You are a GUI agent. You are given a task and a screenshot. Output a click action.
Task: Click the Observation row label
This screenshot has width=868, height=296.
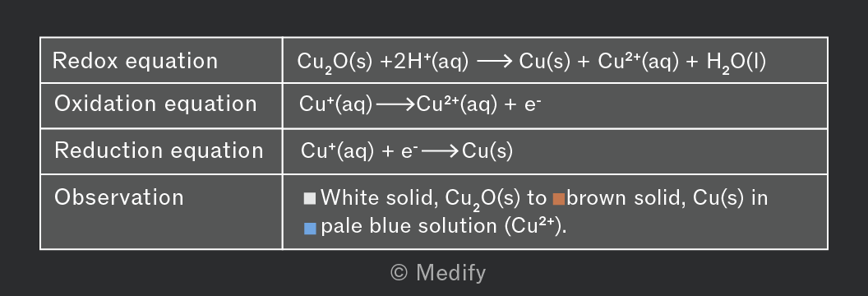click(x=119, y=197)
